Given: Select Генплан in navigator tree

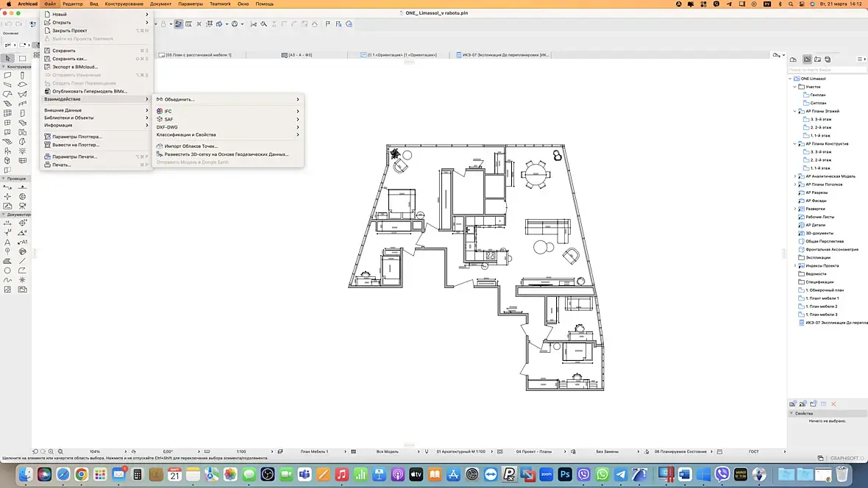Looking at the screenshot, I should (818, 95).
